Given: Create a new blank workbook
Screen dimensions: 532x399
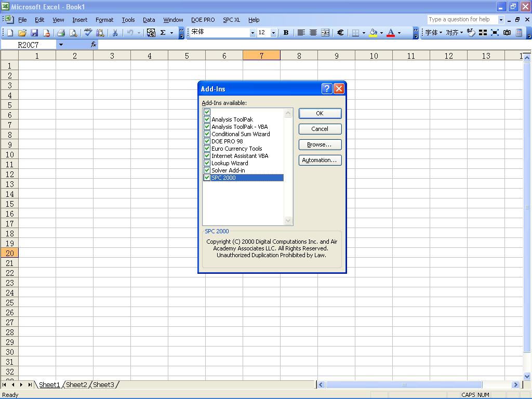Looking at the screenshot, I should coord(10,33).
